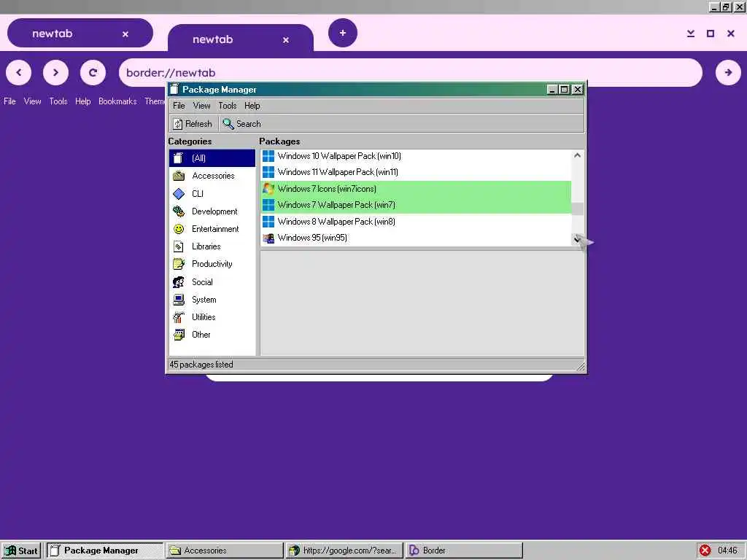
Task: Click the Package Manager title bar icon
Action: click(x=174, y=90)
